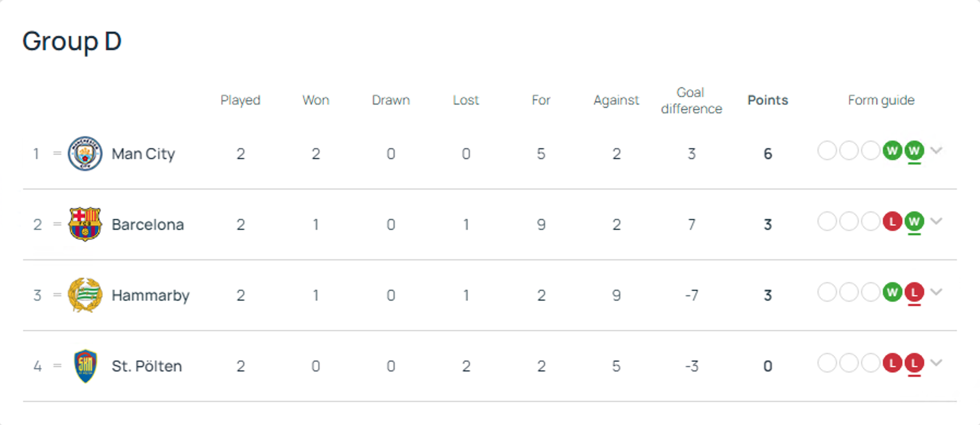This screenshot has height=425, width=980.
Task: Click Hammarby's green W form icon
Action: (892, 292)
